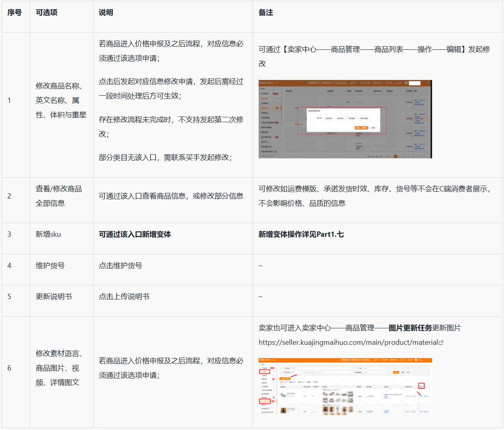Select the 新增sku option cell
The height and width of the screenshot is (430, 504).
tap(48, 234)
